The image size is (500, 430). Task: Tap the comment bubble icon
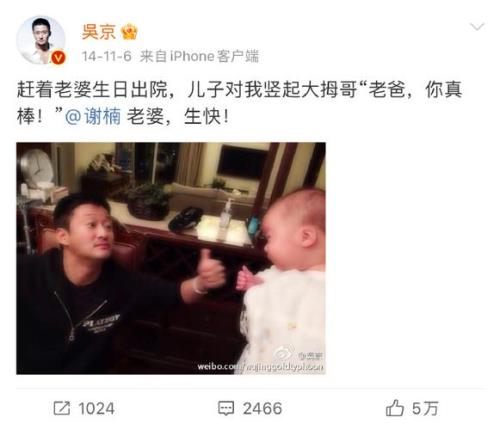[x=226, y=408]
